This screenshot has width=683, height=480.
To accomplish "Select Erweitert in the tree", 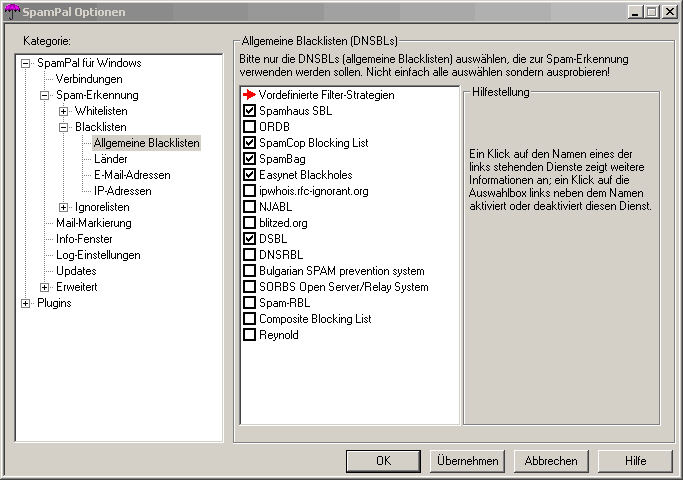I will [x=77, y=287].
